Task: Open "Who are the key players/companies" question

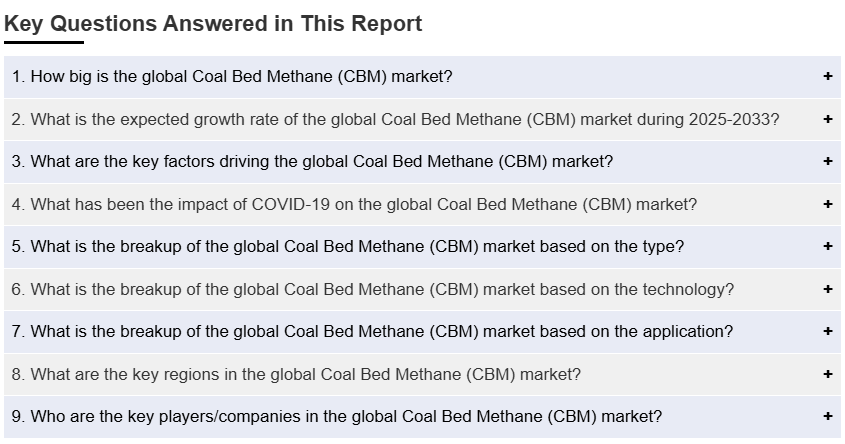Action: coord(336,416)
